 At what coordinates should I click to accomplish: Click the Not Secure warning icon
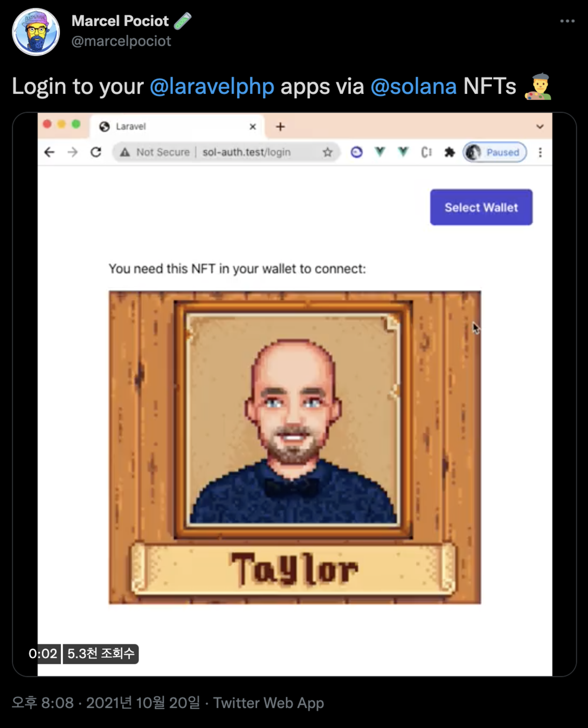[125, 153]
